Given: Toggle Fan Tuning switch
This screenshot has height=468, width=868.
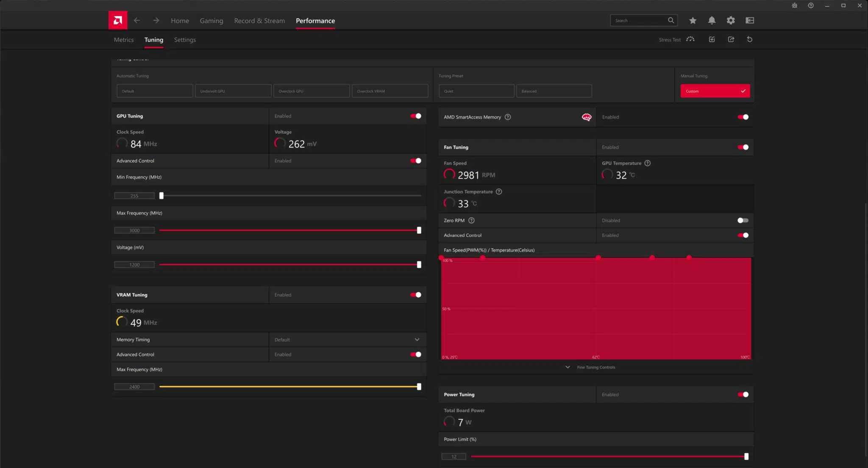Looking at the screenshot, I should click(x=743, y=147).
